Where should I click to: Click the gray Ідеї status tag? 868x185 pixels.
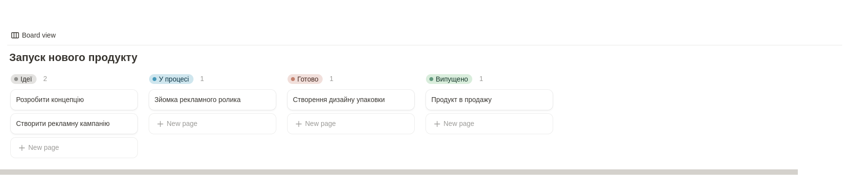[23, 79]
